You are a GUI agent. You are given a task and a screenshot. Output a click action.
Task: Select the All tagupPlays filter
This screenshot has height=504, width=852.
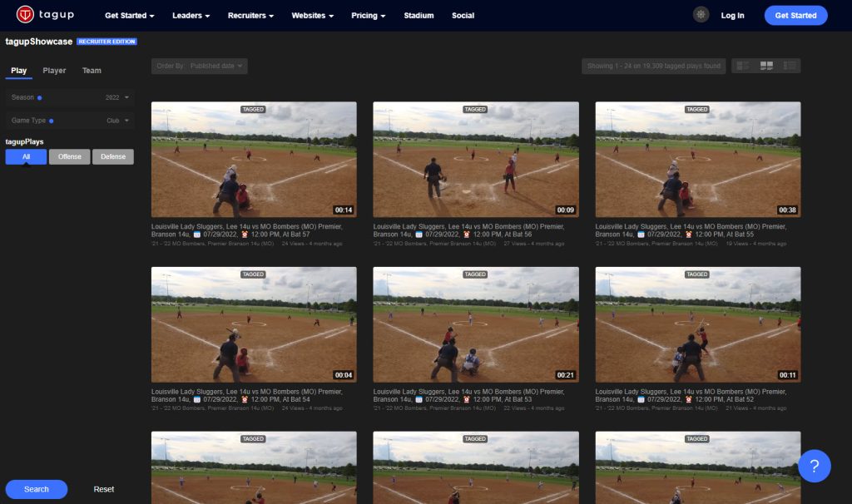[26, 156]
